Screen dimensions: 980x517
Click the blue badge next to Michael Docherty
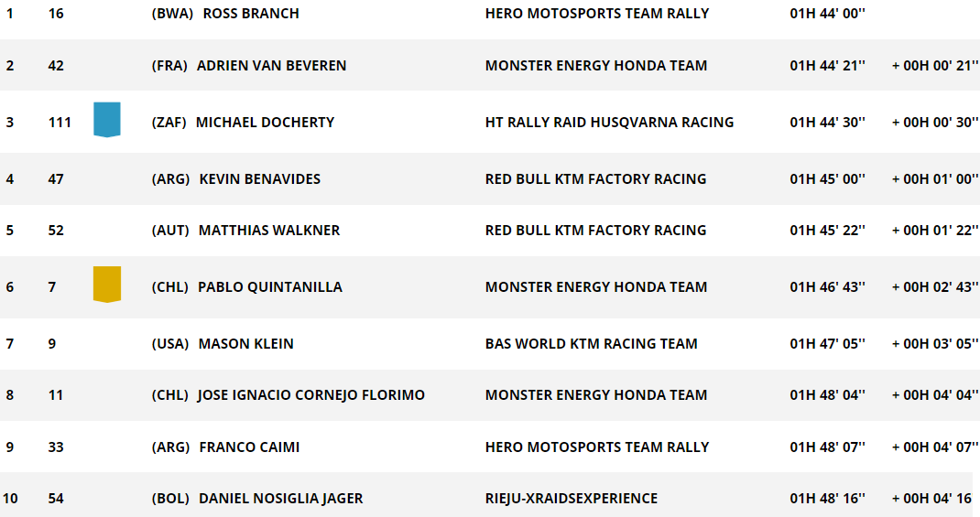coord(107,119)
